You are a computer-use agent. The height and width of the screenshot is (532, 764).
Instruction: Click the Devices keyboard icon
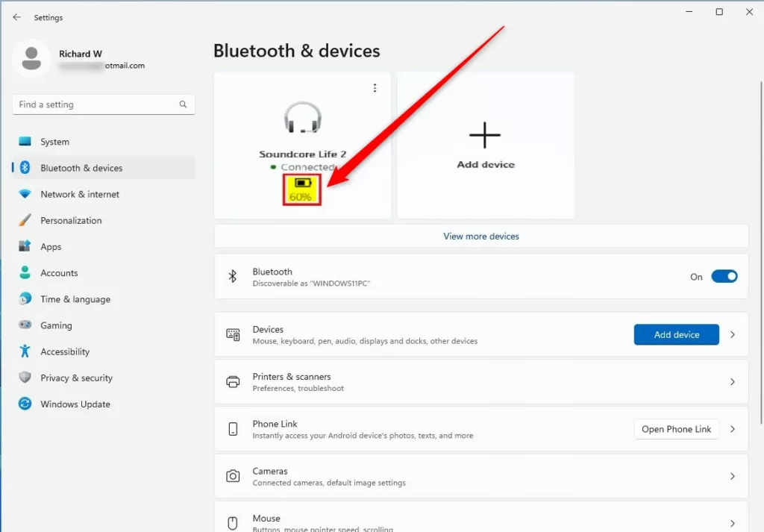(233, 335)
